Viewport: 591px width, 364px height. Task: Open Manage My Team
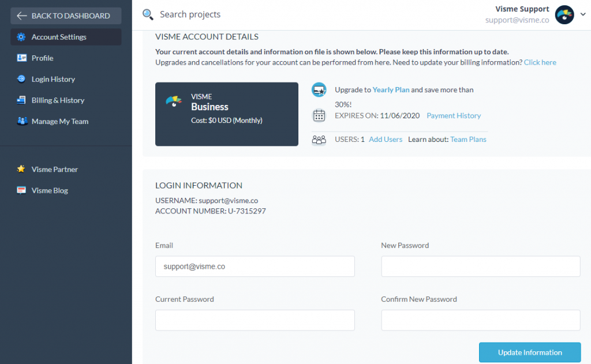click(x=21, y=121)
